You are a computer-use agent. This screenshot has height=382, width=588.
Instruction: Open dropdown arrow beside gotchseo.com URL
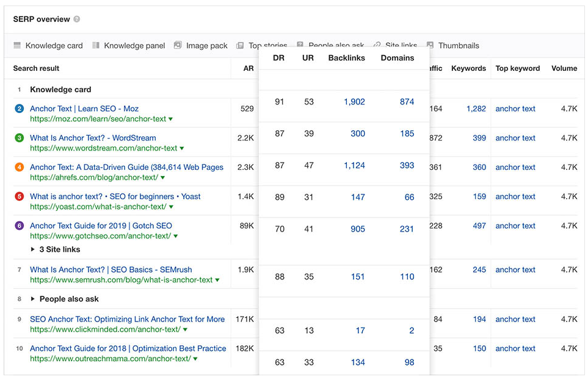(x=176, y=236)
